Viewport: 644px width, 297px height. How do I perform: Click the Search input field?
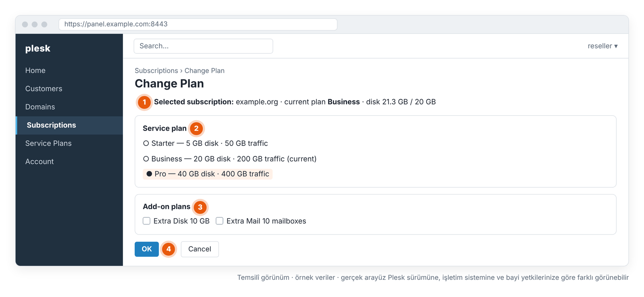pos(203,46)
